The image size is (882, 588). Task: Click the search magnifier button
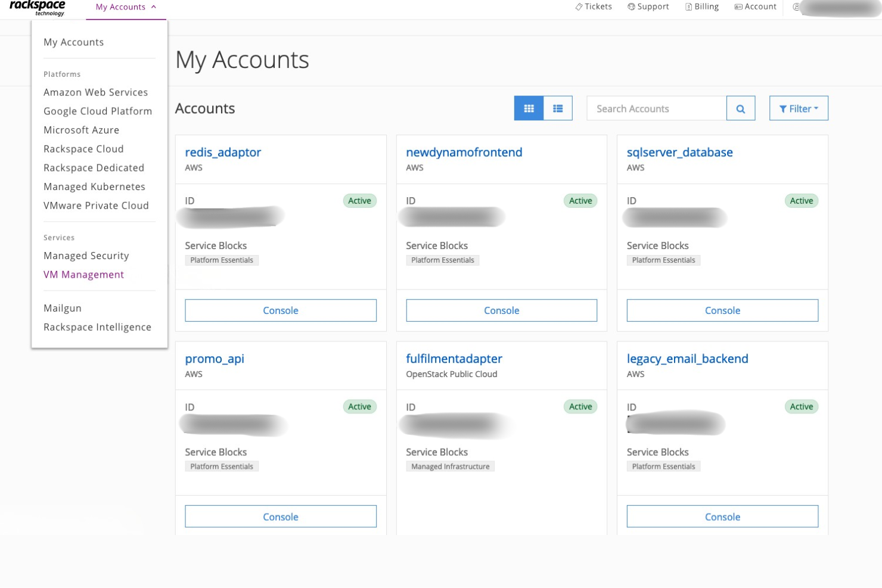tap(740, 108)
